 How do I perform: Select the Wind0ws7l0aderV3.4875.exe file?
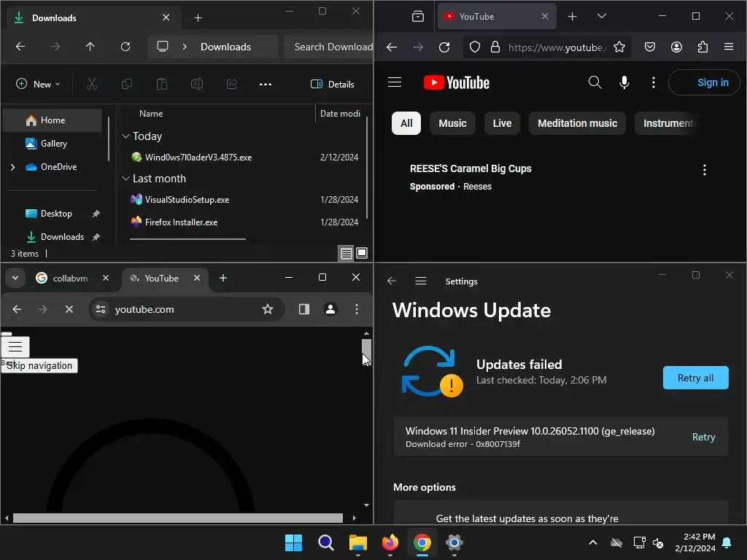198,157
